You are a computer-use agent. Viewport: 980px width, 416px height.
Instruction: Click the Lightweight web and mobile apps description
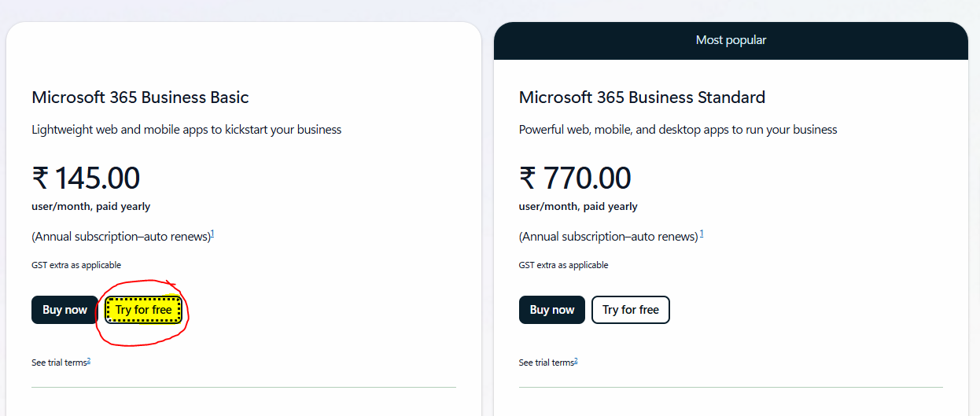click(x=186, y=130)
